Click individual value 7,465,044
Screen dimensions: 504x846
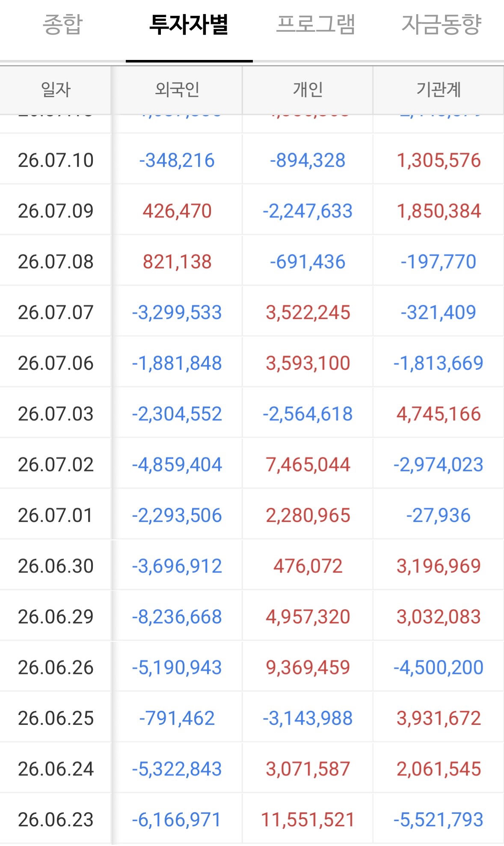click(308, 465)
